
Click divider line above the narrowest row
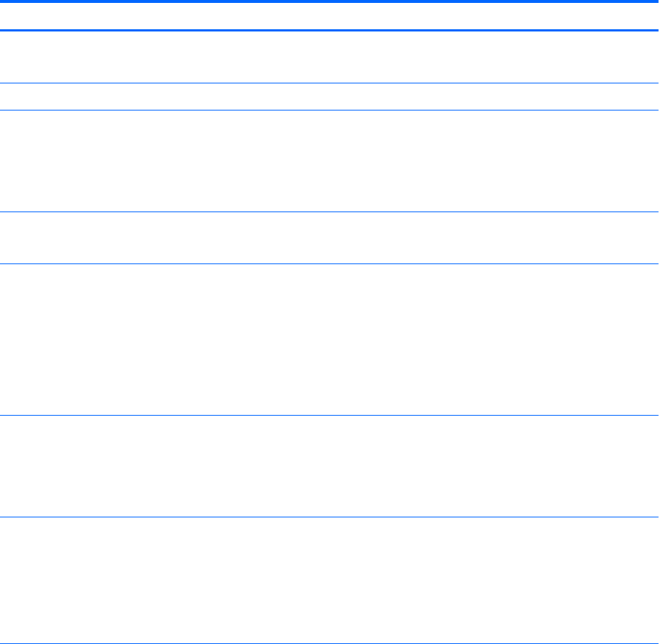coord(329,83)
